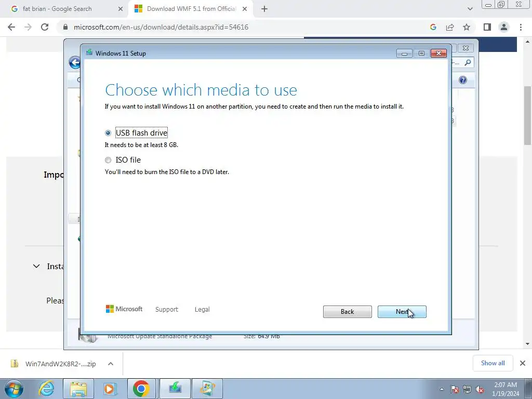
Task: Click the scroll down arrow of the page scrollbar
Action: coord(527,344)
